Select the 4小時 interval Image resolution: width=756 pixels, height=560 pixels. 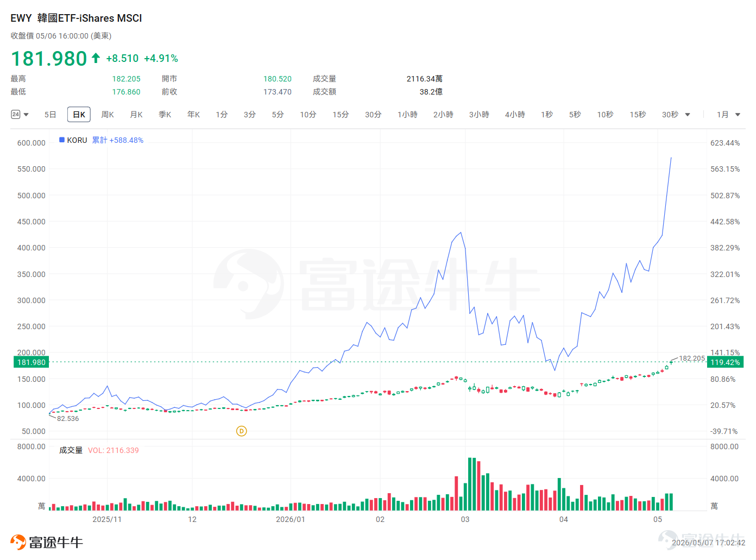click(515, 115)
